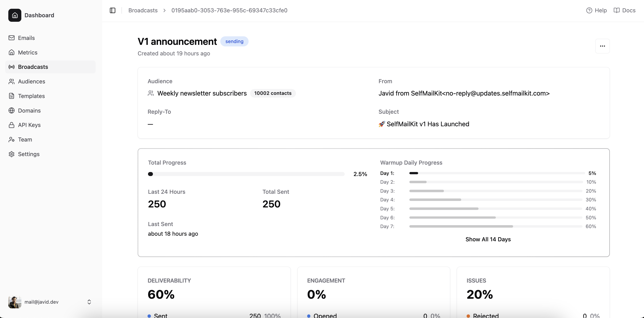The height and width of the screenshot is (318, 644).
Task: Click the audience people icon beside Weekly newsletter
Action: point(151,93)
